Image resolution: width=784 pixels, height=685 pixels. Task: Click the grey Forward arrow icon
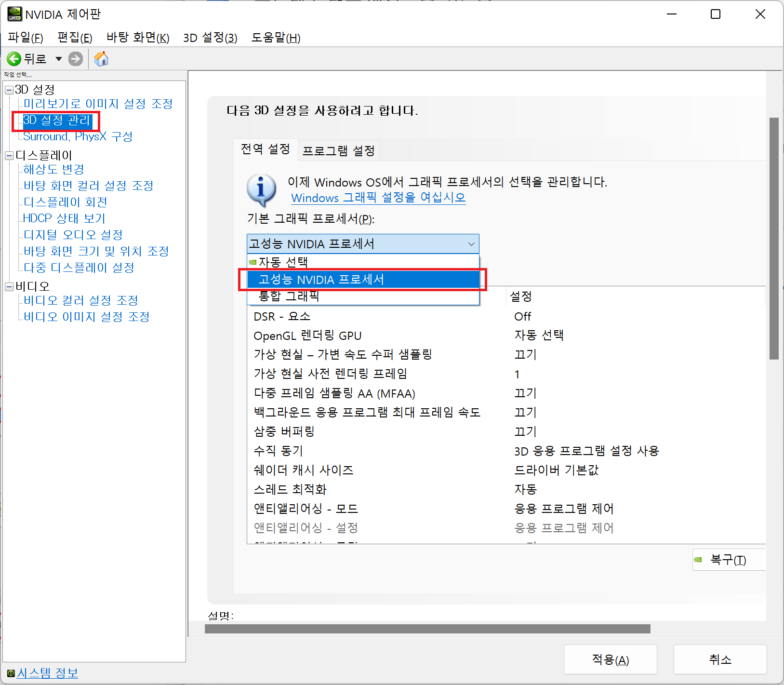[76, 59]
